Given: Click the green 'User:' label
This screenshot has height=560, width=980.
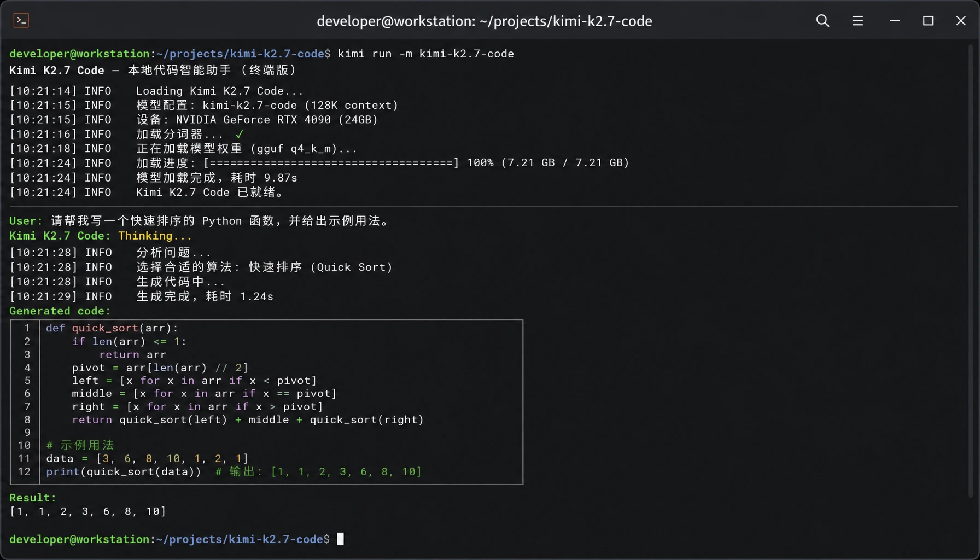Looking at the screenshot, I should (26, 221).
